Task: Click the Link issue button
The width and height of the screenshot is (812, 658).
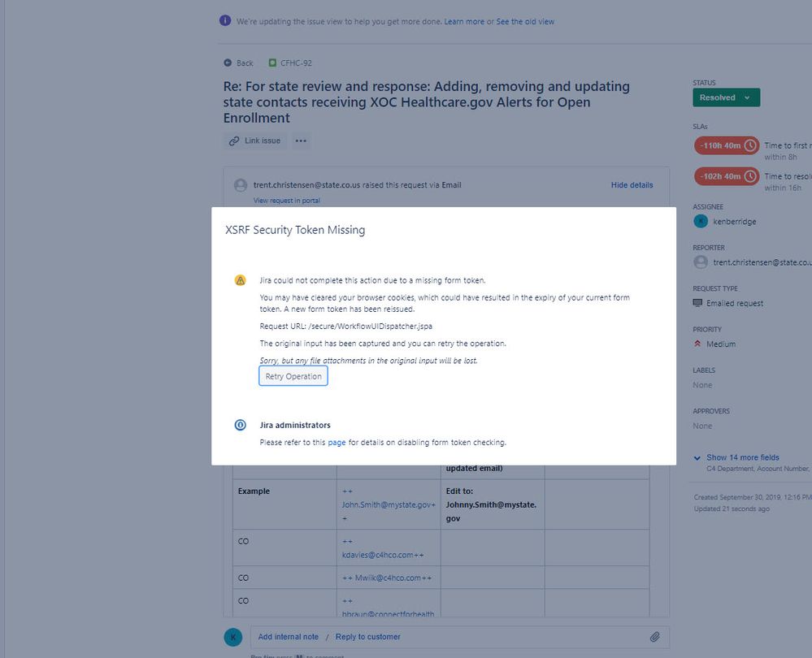Action: 255,141
